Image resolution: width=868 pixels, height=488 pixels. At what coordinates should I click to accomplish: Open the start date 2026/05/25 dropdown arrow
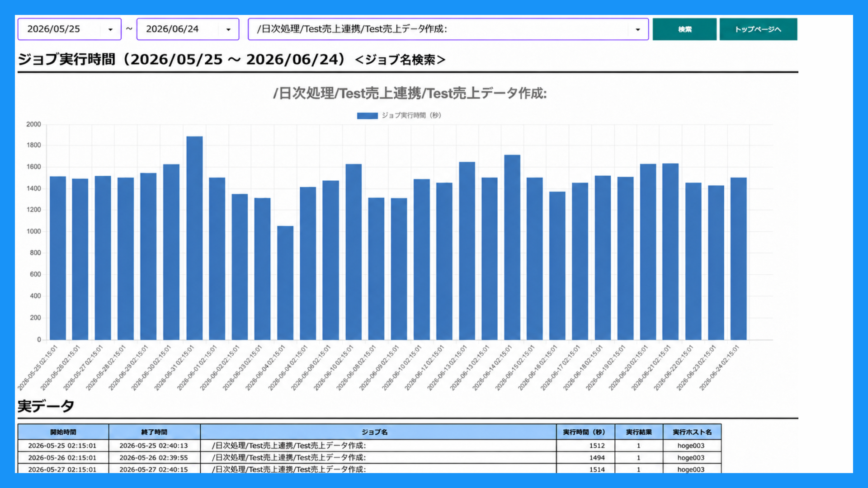[x=110, y=29]
